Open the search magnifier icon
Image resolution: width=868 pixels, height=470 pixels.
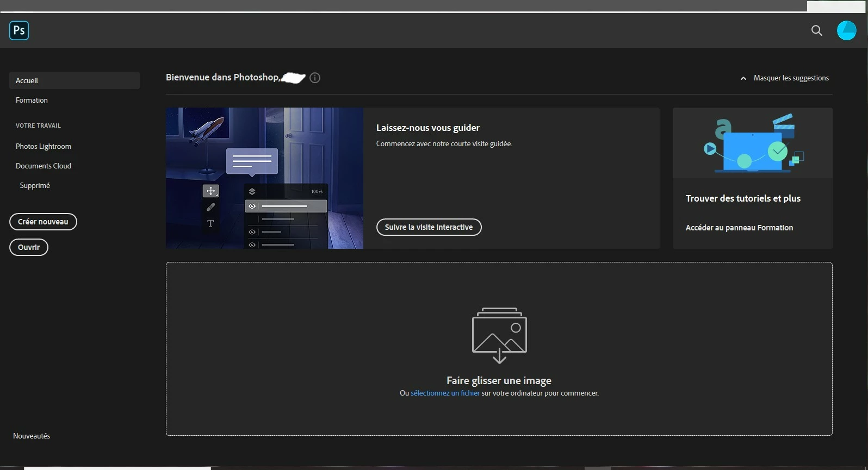(817, 30)
